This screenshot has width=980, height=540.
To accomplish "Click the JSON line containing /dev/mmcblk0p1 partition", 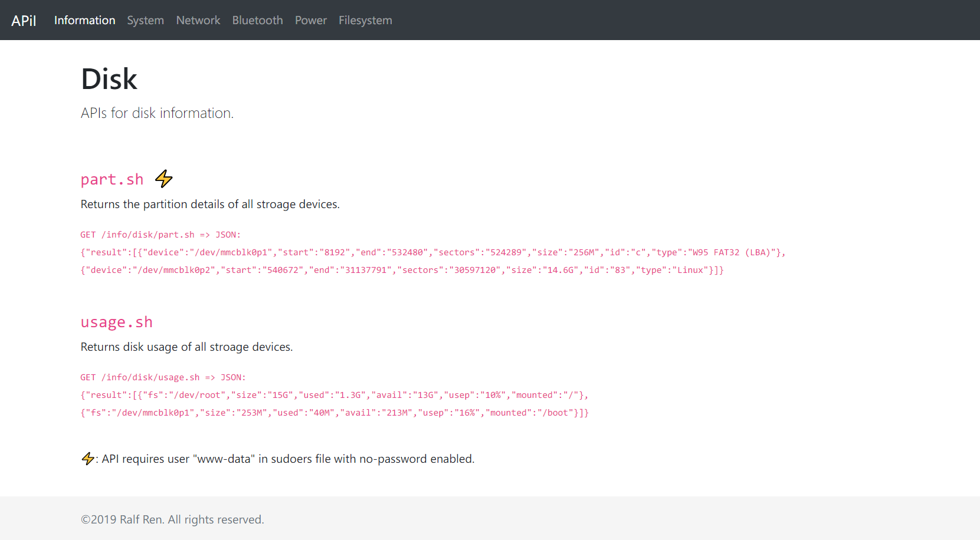I will click(433, 252).
